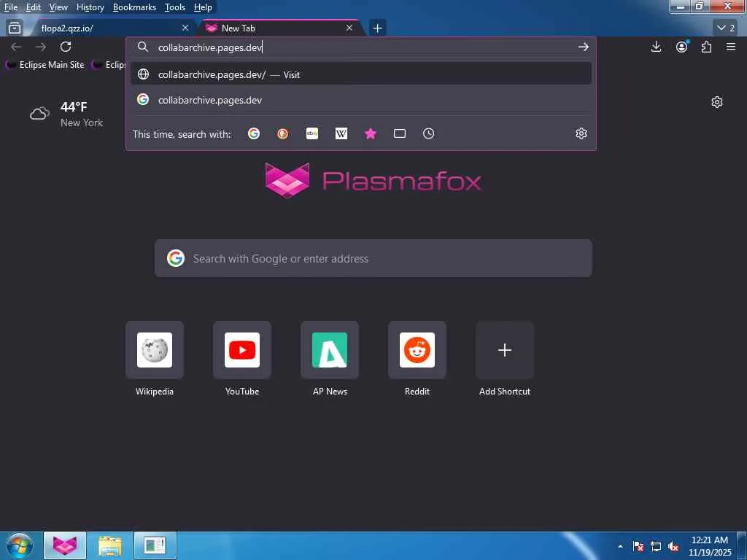Open the application hamburger menu
The width and height of the screenshot is (747, 560).
pyautogui.click(x=731, y=47)
